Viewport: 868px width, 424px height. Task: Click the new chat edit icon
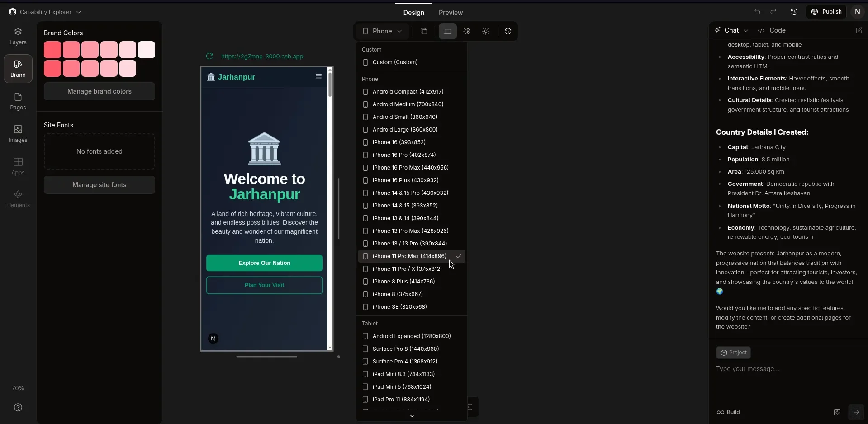coord(859,30)
